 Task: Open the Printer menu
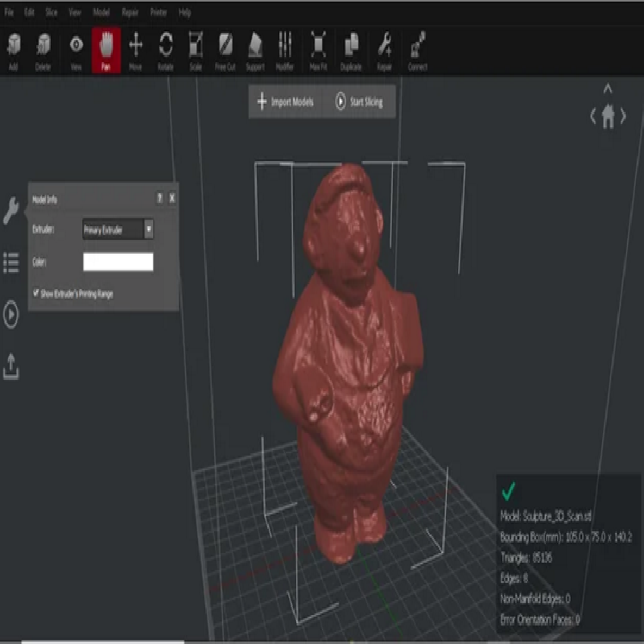[158, 13]
